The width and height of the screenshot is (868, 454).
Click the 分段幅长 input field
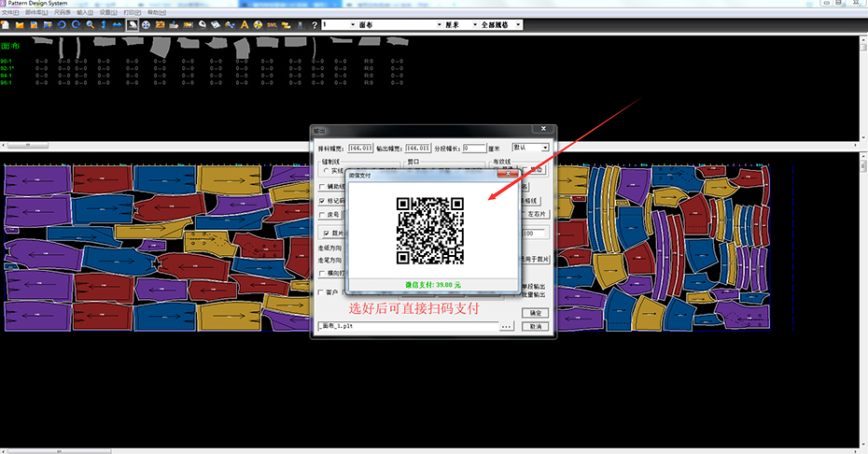click(474, 148)
